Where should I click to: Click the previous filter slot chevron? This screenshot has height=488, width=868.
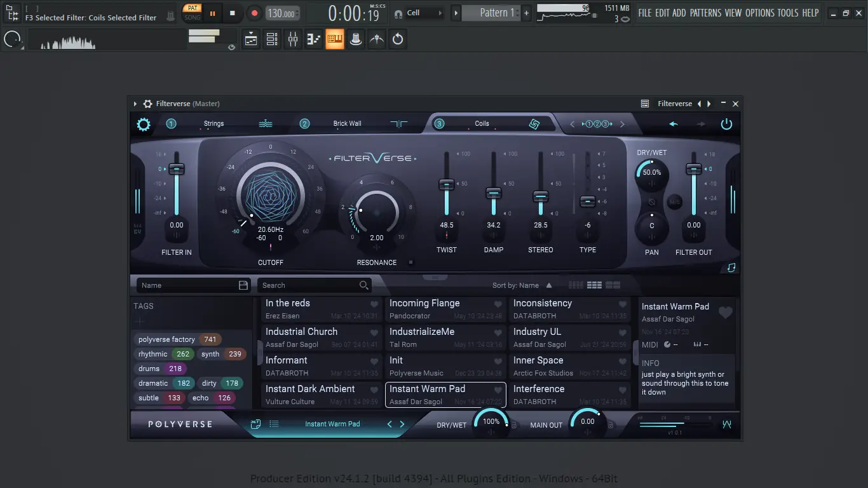(572, 124)
